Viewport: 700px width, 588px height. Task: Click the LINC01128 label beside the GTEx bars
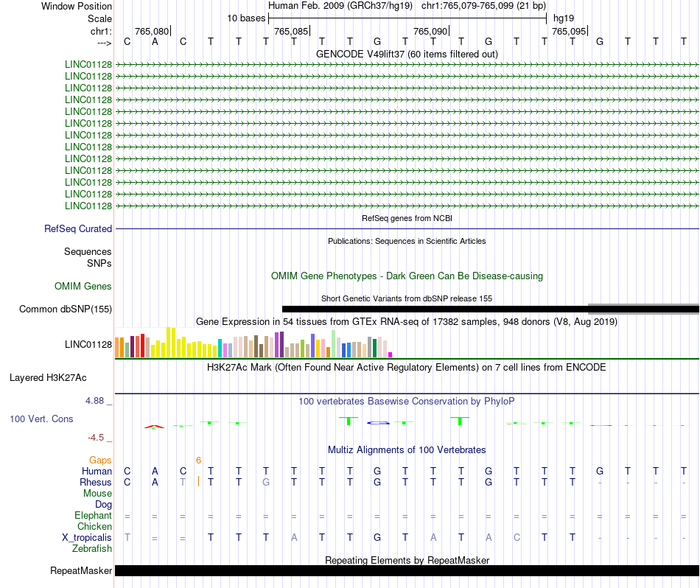coord(88,344)
